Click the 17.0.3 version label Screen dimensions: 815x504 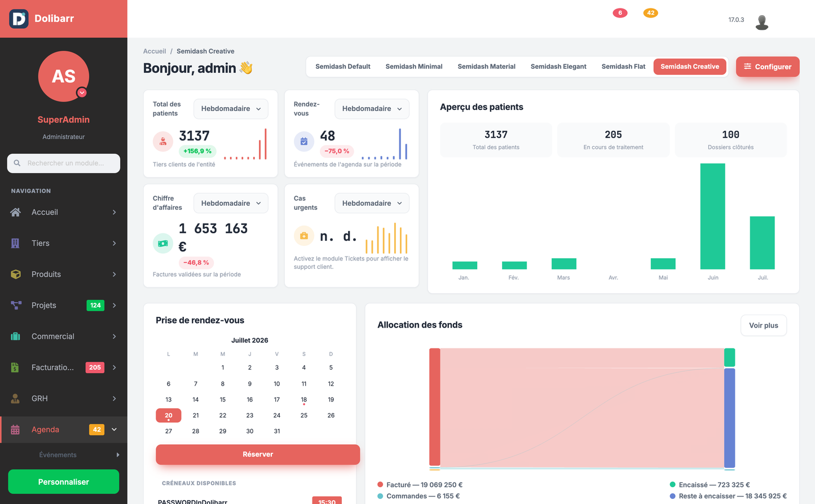736,20
